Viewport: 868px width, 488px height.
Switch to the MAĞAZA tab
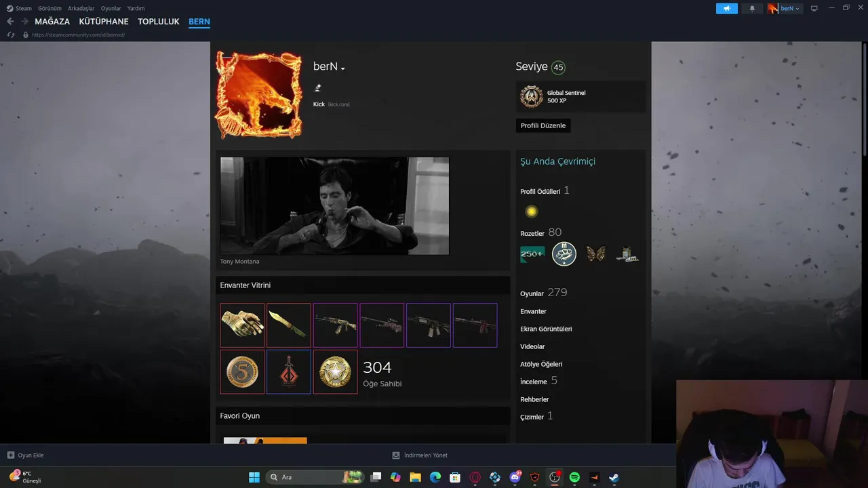click(x=52, y=22)
